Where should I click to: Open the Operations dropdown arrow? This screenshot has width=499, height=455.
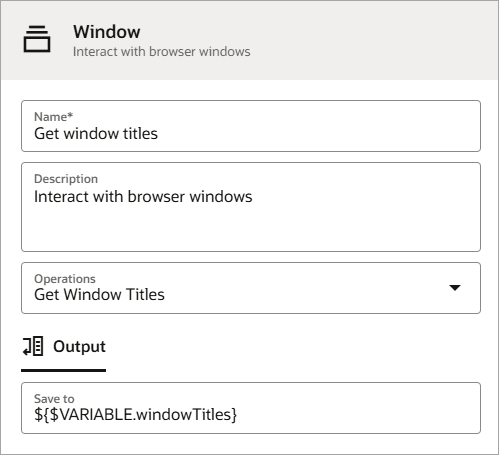click(455, 288)
